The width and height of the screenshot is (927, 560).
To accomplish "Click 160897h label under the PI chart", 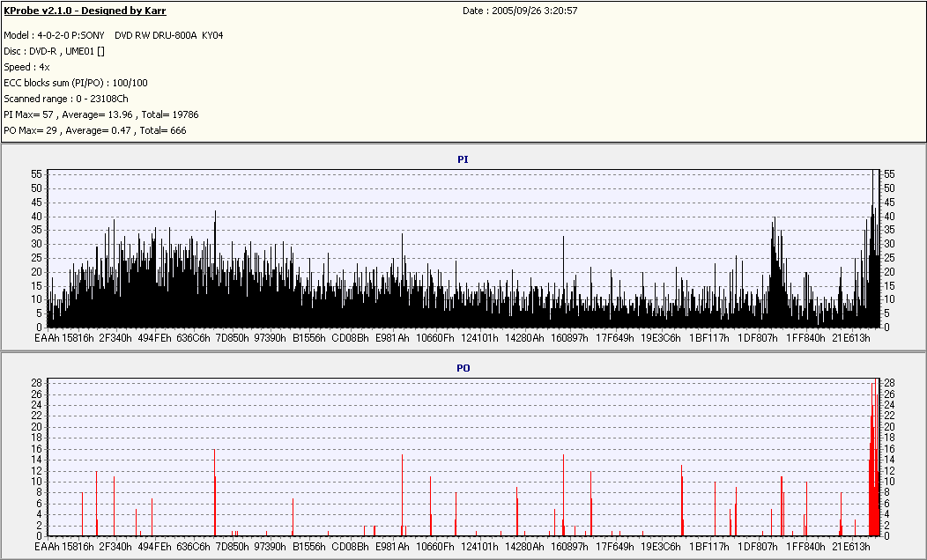I will [x=569, y=338].
